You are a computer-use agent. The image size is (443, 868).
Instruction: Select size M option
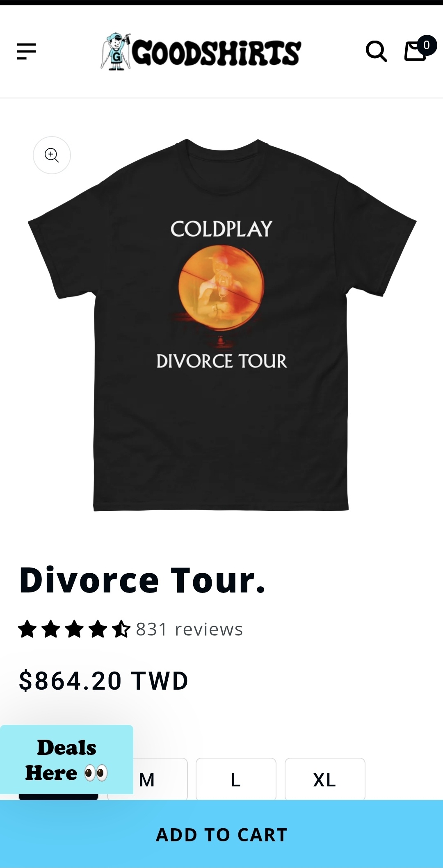click(x=147, y=779)
